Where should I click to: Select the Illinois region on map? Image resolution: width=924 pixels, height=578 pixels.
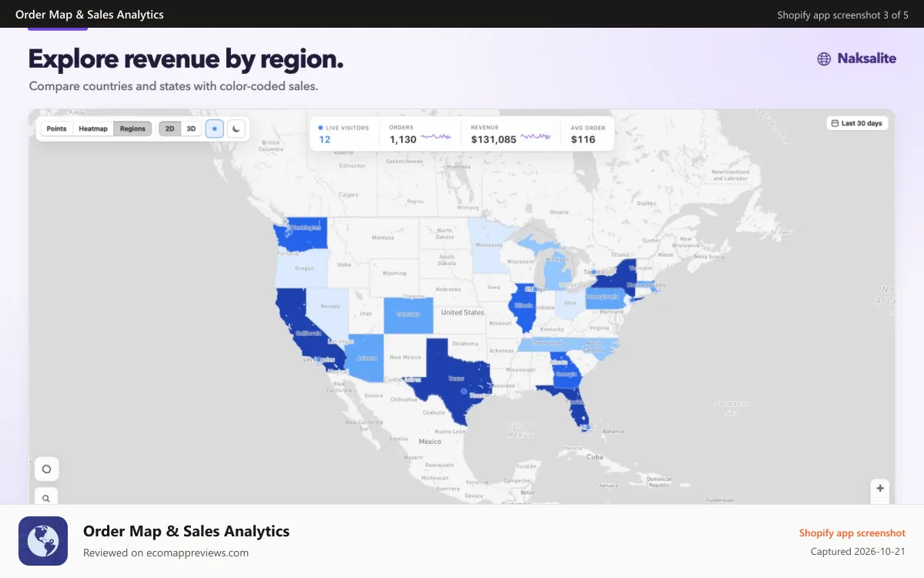pos(524,306)
